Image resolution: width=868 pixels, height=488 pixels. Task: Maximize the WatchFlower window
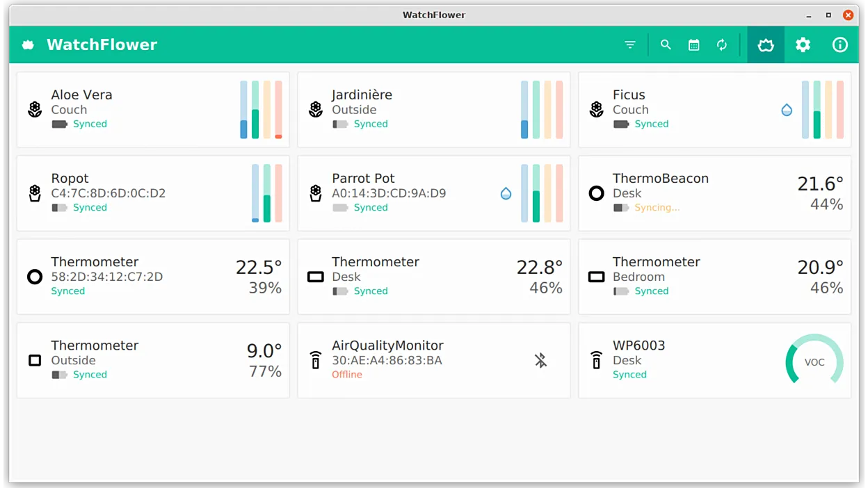(828, 15)
